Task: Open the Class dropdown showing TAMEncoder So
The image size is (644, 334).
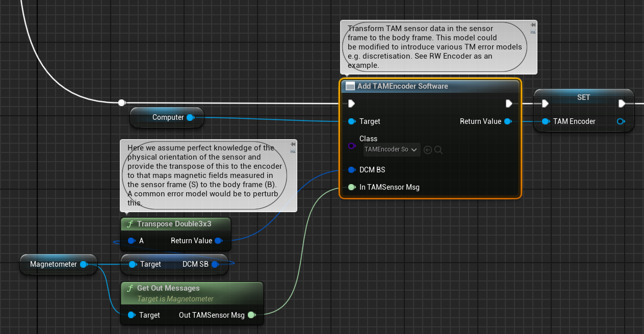Action: tap(391, 150)
